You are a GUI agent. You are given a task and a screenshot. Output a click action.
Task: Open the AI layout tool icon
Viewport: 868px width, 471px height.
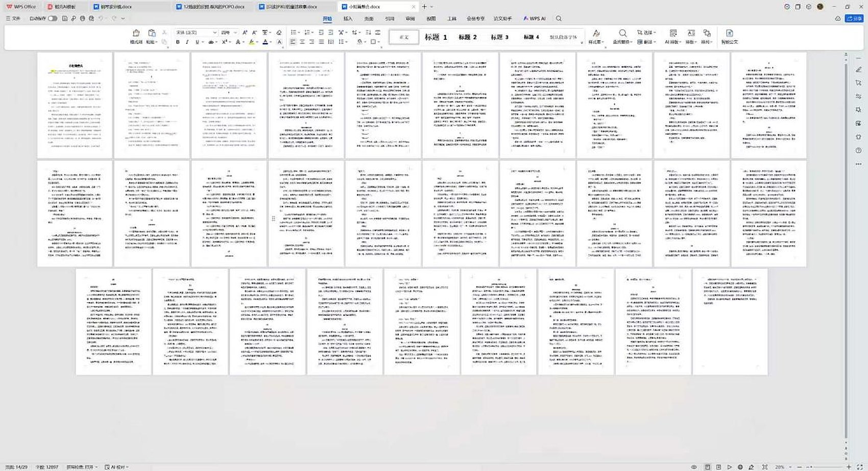[x=673, y=33]
